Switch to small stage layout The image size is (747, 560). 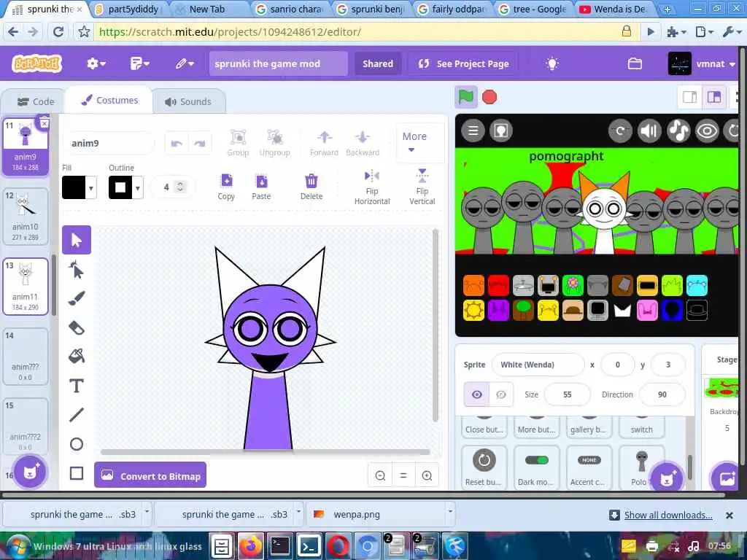pos(690,97)
